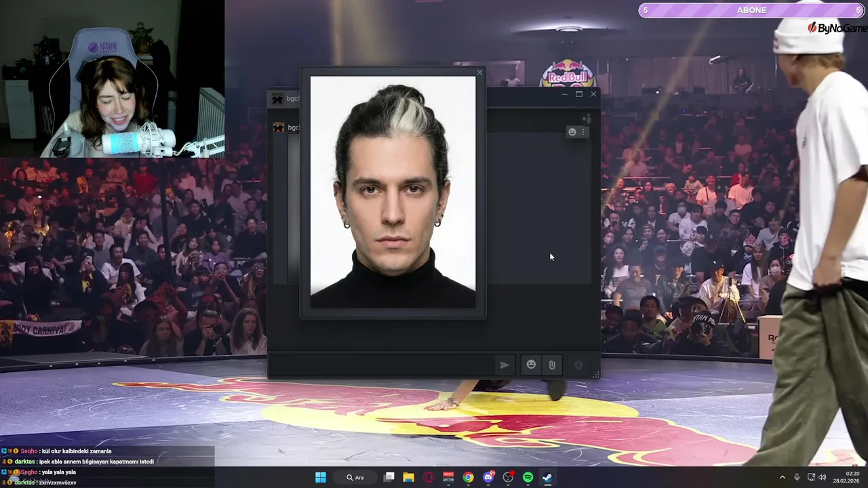Click the Ara search box on taskbar
868x488 pixels.
pyautogui.click(x=356, y=477)
